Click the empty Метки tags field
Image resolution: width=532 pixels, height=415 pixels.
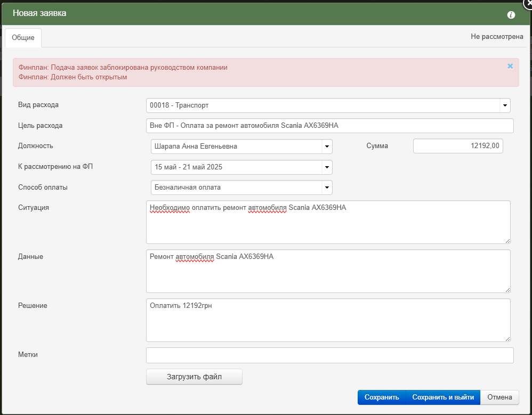330,355
